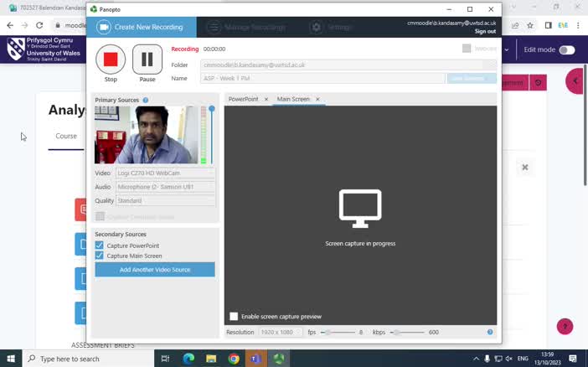Adjust the fps slider
Image resolution: width=588 pixels, height=367 pixels.
(328, 332)
